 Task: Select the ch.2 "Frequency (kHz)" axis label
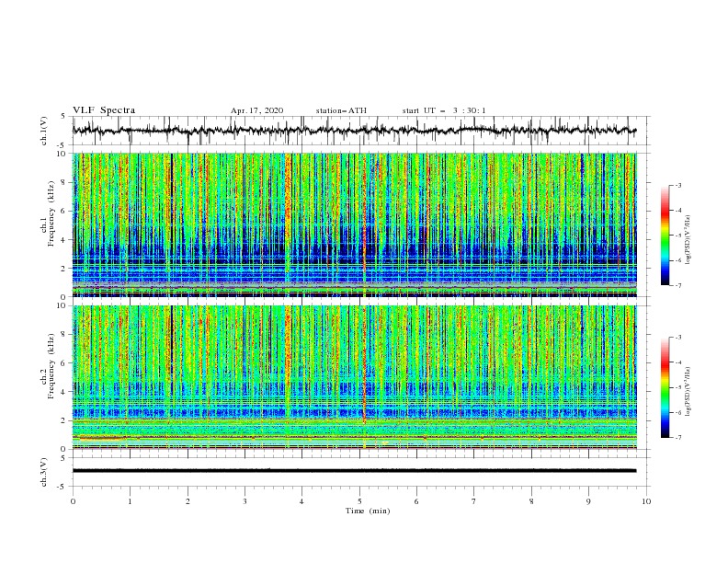pyautogui.click(x=51, y=366)
